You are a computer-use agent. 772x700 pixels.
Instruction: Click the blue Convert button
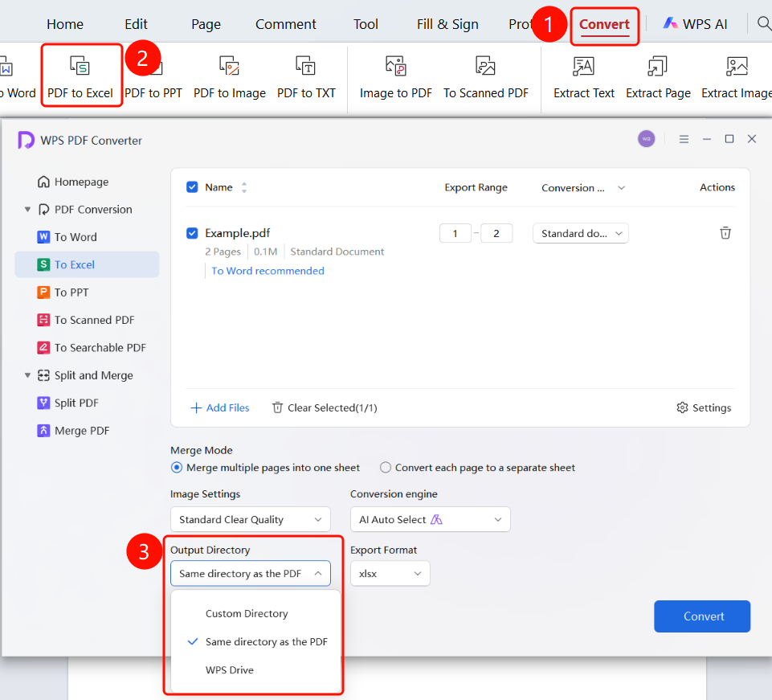[x=702, y=616]
